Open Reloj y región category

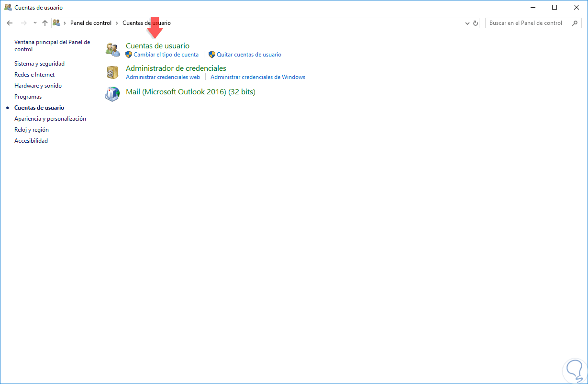click(x=32, y=130)
